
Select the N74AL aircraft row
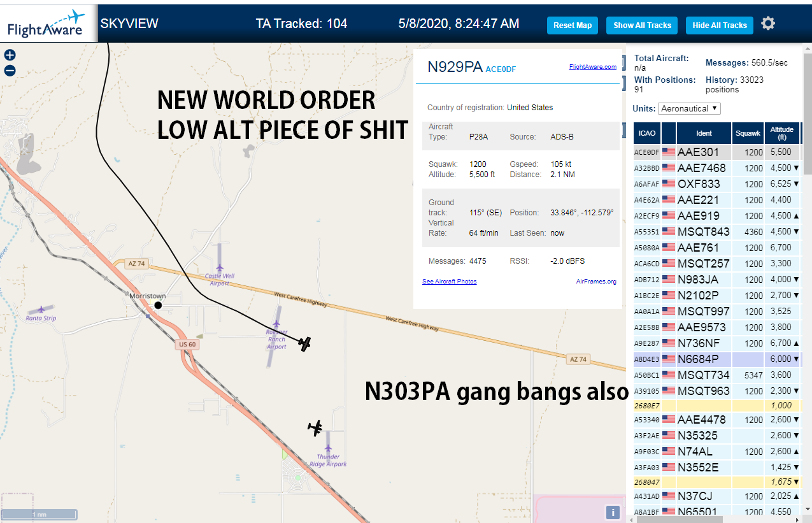pyautogui.click(x=716, y=452)
